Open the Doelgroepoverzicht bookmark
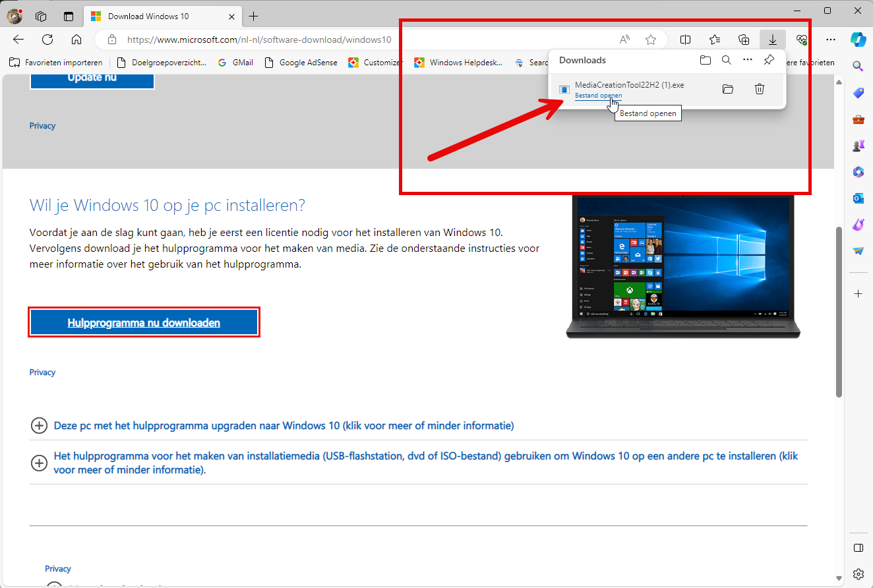The image size is (873, 588). [x=162, y=63]
